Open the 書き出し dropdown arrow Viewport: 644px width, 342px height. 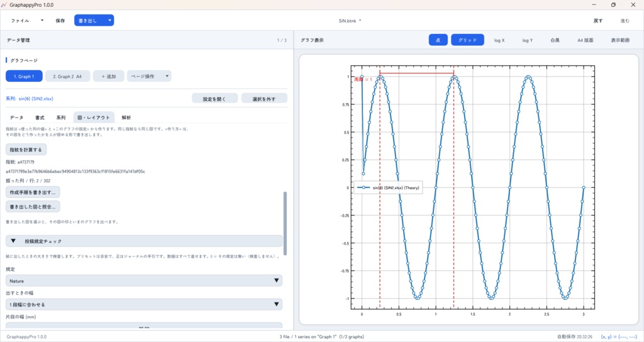(x=109, y=21)
